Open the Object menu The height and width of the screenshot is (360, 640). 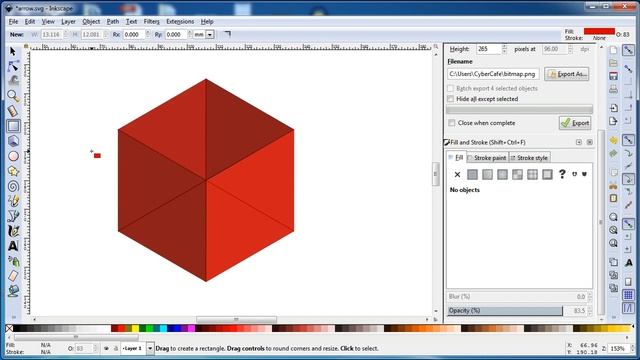click(x=91, y=22)
